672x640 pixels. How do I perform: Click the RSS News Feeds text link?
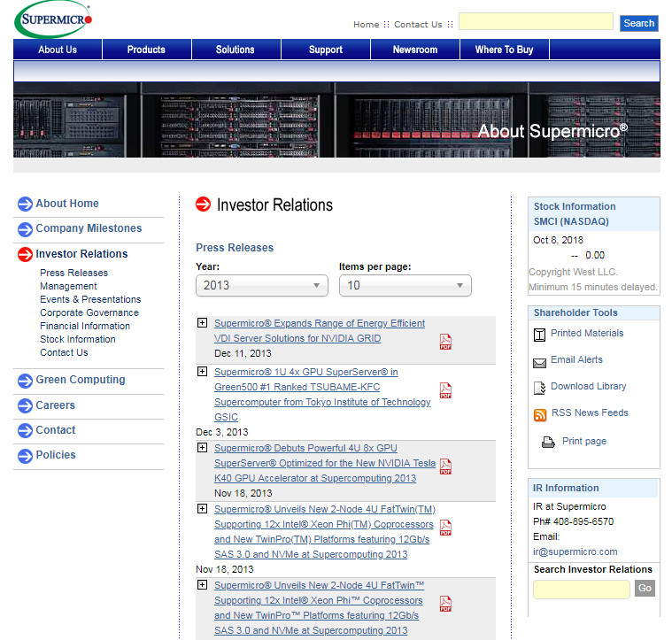click(590, 413)
